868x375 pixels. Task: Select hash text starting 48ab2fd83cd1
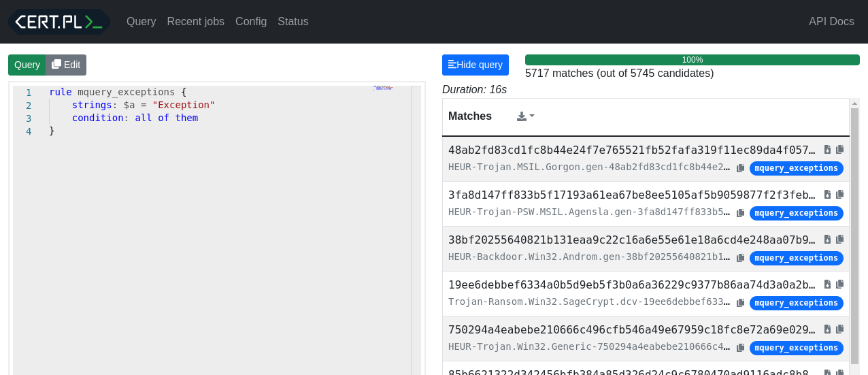tap(632, 150)
